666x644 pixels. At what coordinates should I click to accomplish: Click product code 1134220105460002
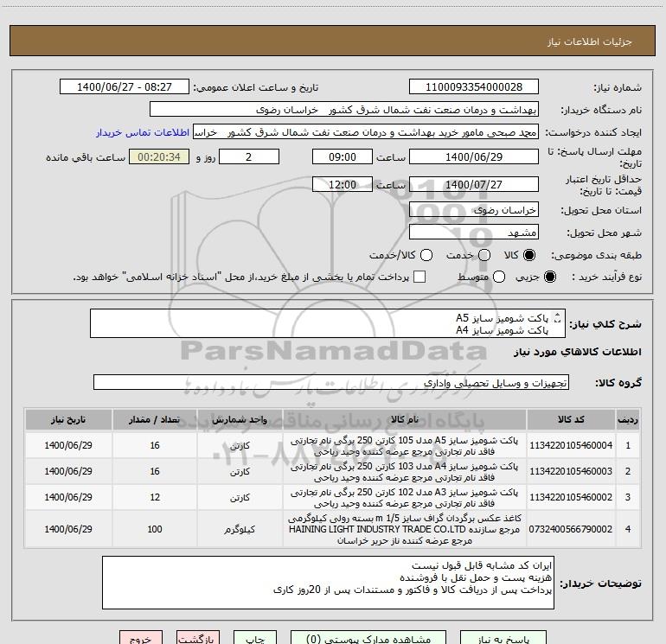tap(571, 498)
